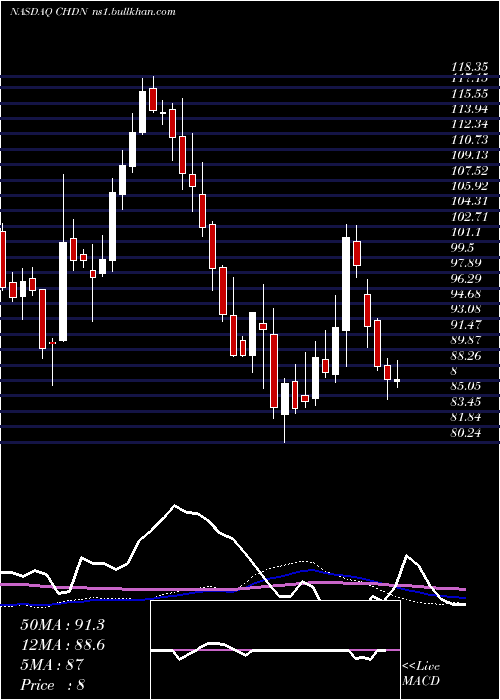This screenshot has height=700, width=500.
Task: Click the Price value at bottom left
Action: coord(53,684)
